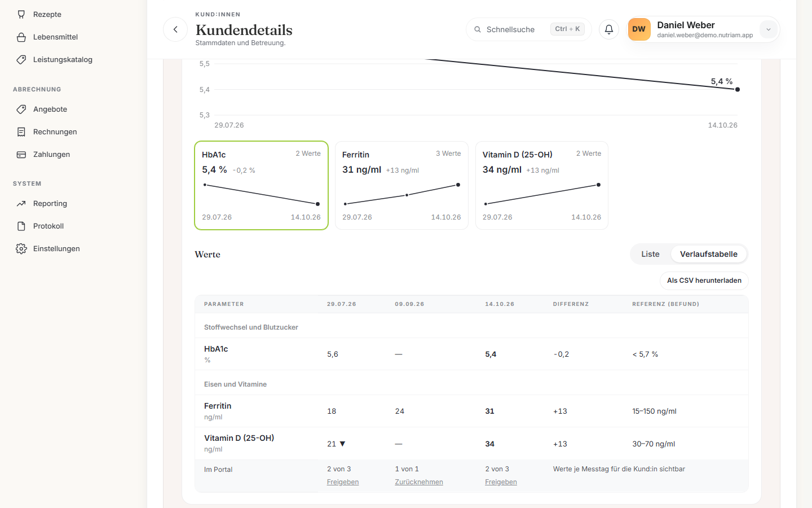The image size is (812, 508).
Task: Click the magnifier icon in Schnellsuche
Action: 478,29
